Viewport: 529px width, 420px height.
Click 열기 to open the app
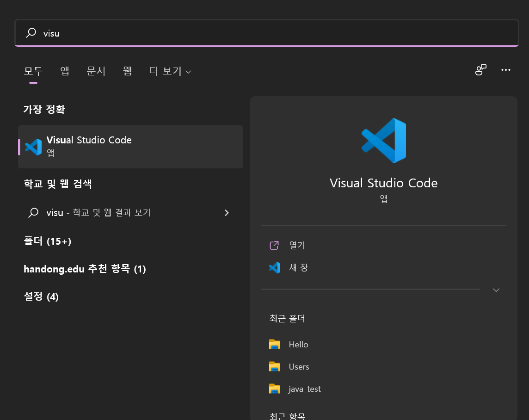coord(297,245)
